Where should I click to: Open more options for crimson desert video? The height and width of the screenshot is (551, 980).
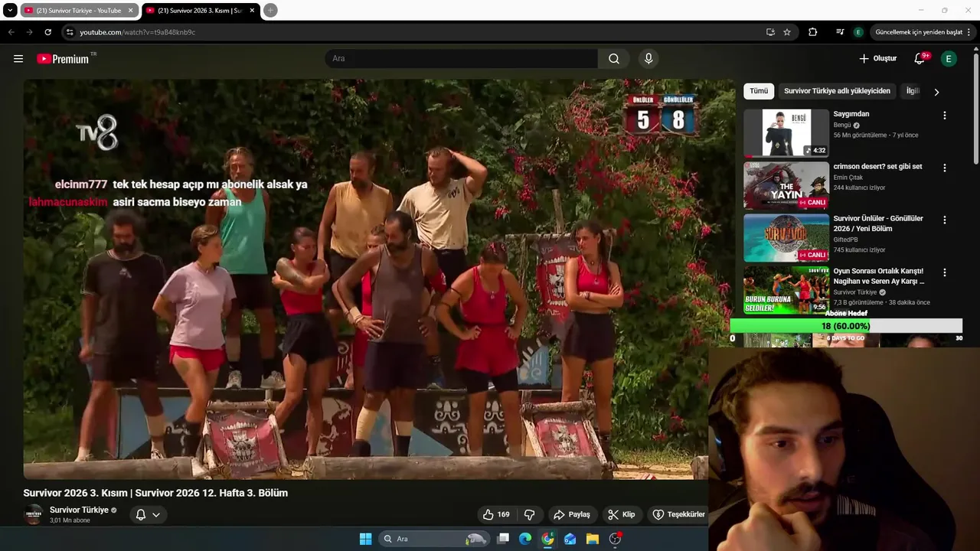pos(944,168)
